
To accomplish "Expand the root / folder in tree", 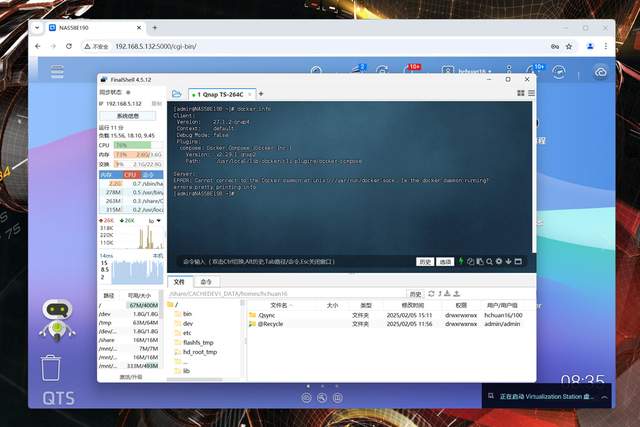I will [x=171, y=305].
